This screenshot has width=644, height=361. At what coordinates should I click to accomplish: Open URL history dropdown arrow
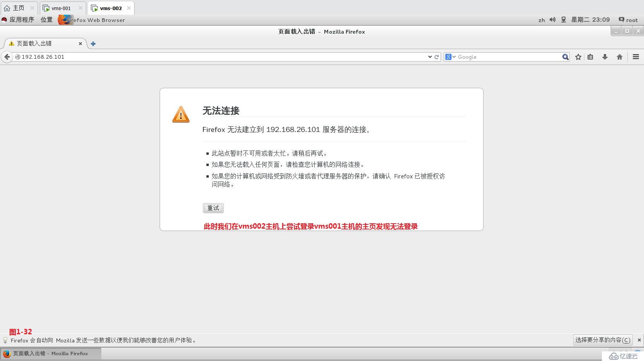click(x=430, y=57)
